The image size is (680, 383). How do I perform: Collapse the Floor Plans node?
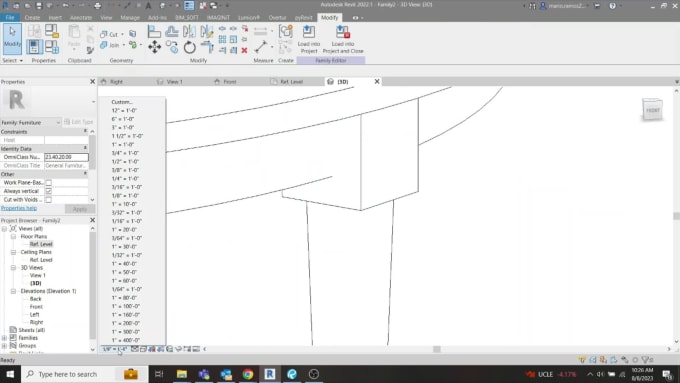[13, 236]
